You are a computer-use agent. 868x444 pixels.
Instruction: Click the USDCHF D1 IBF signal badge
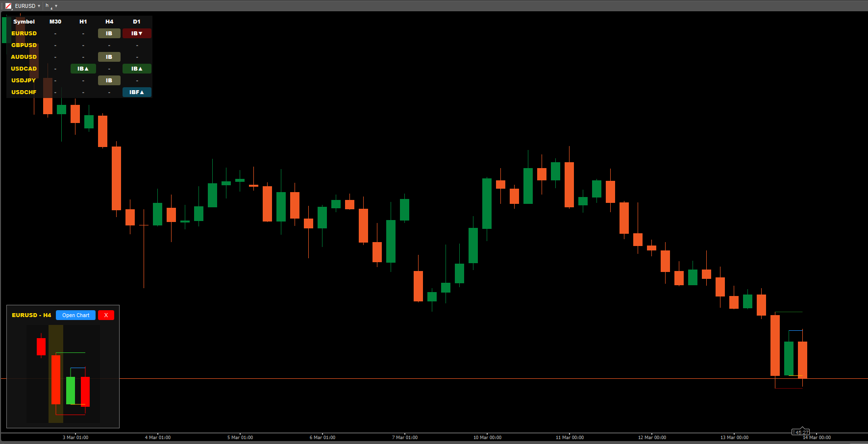tap(137, 92)
